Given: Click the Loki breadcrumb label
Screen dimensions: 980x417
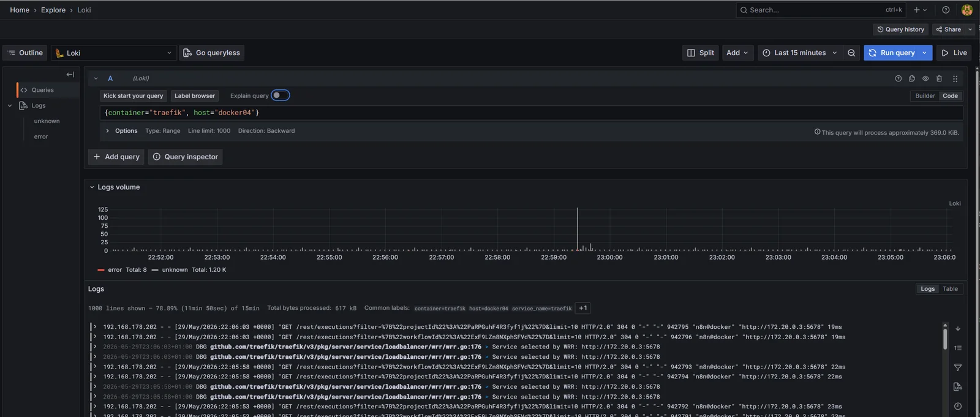Looking at the screenshot, I should click(84, 10).
